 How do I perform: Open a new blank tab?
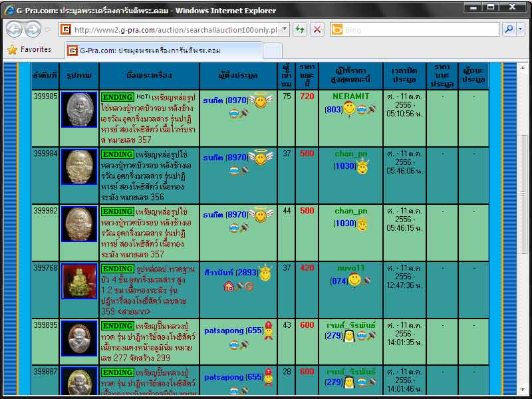tap(272, 51)
